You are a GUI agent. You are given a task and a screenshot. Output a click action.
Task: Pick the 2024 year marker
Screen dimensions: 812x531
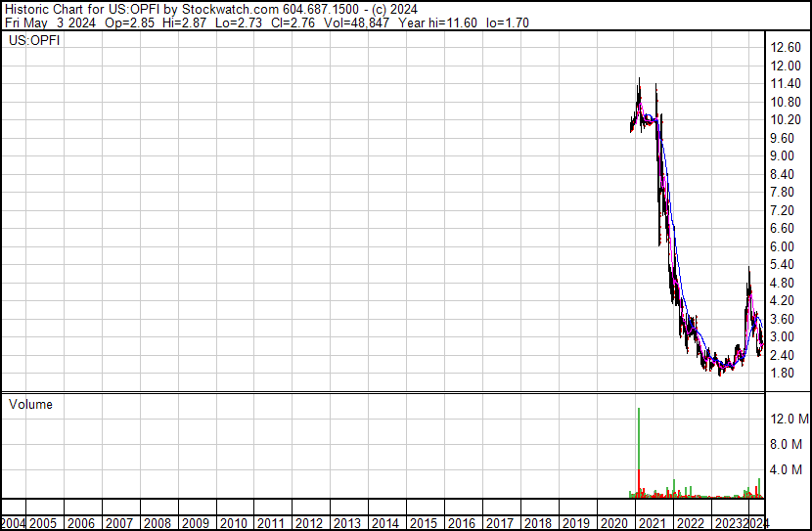[x=756, y=523]
